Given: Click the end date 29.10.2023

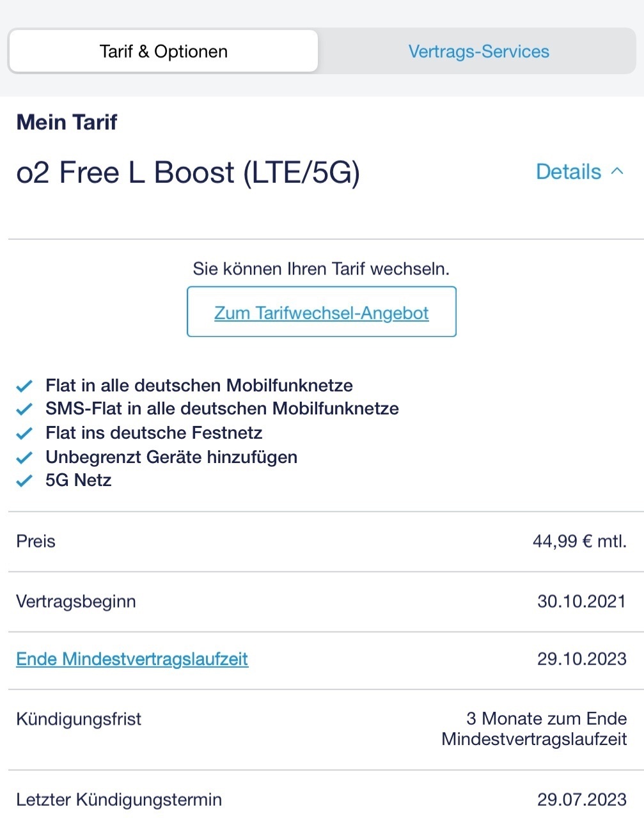Looking at the screenshot, I should pyautogui.click(x=581, y=659).
